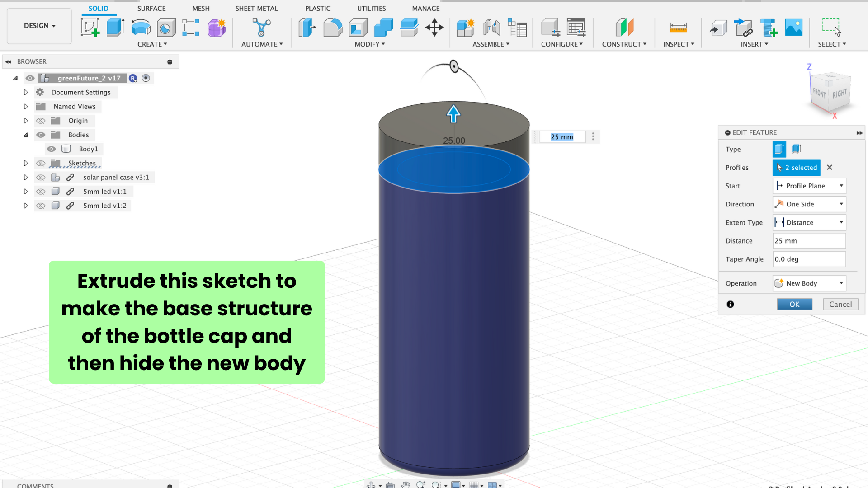Activate root component radio button

(x=146, y=78)
